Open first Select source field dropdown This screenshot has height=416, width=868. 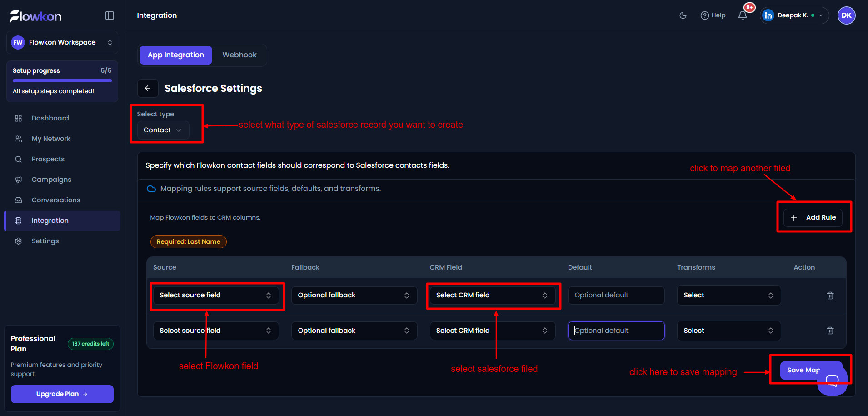[x=215, y=296]
